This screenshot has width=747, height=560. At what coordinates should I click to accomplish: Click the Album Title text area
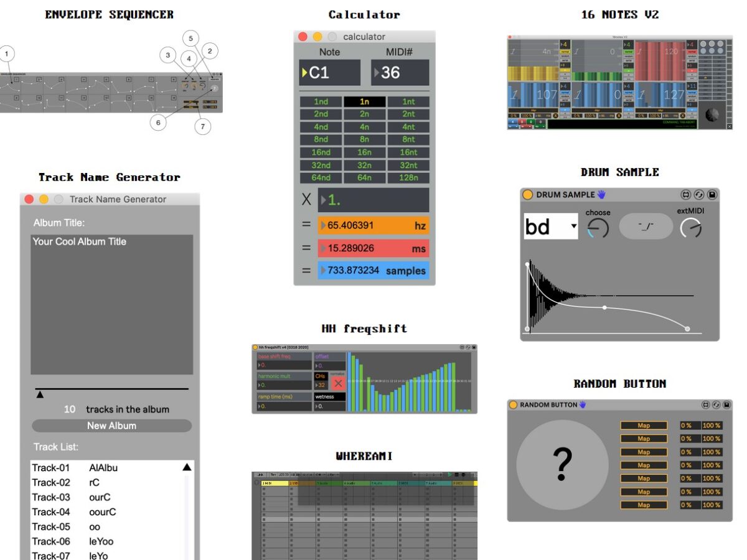point(112,304)
